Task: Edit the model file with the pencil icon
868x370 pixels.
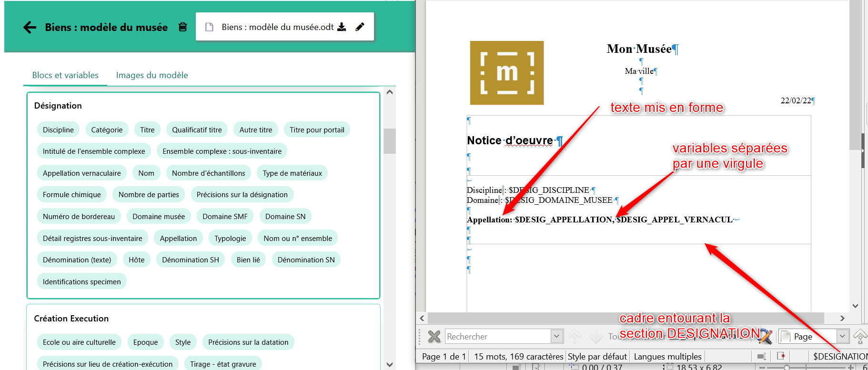Action: pyautogui.click(x=360, y=27)
